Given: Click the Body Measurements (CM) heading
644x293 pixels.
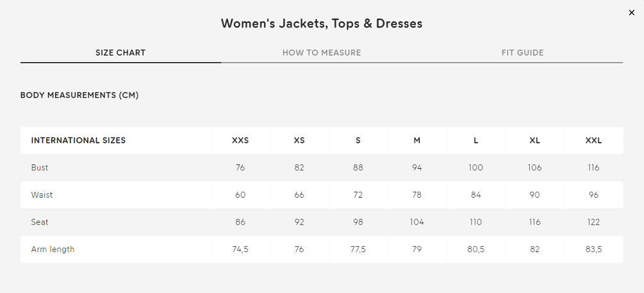Looking at the screenshot, I should pyautogui.click(x=79, y=95).
